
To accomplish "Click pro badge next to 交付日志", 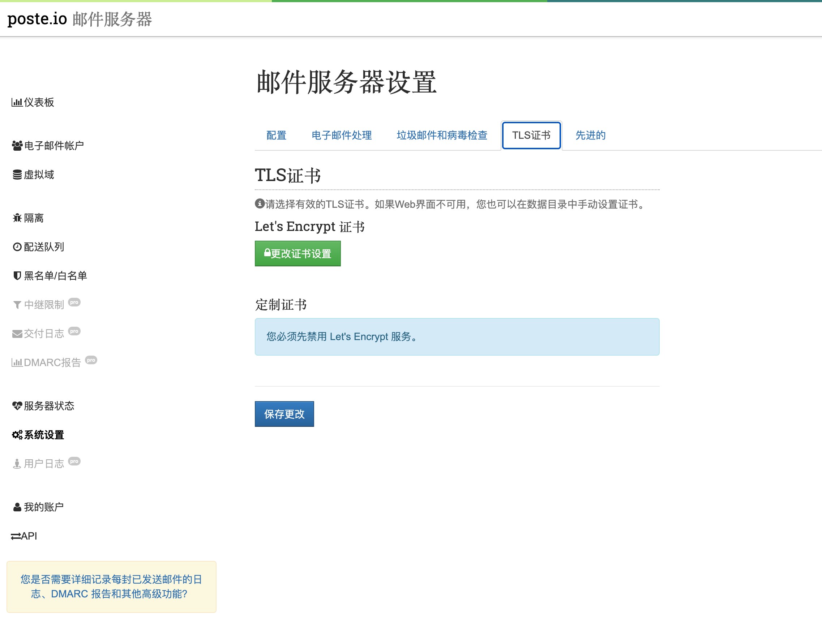I will (74, 331).
